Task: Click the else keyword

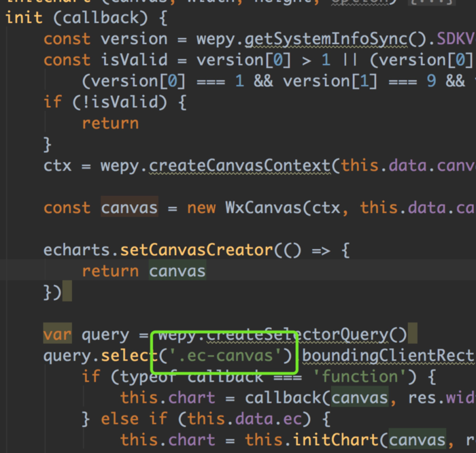Action: click(120, 419)
